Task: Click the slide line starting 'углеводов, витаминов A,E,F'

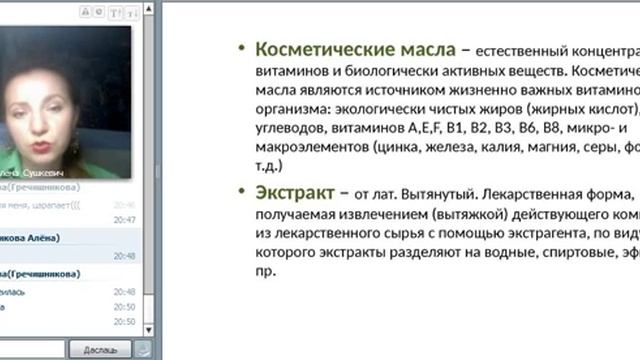Action: [x=441, y=128]
